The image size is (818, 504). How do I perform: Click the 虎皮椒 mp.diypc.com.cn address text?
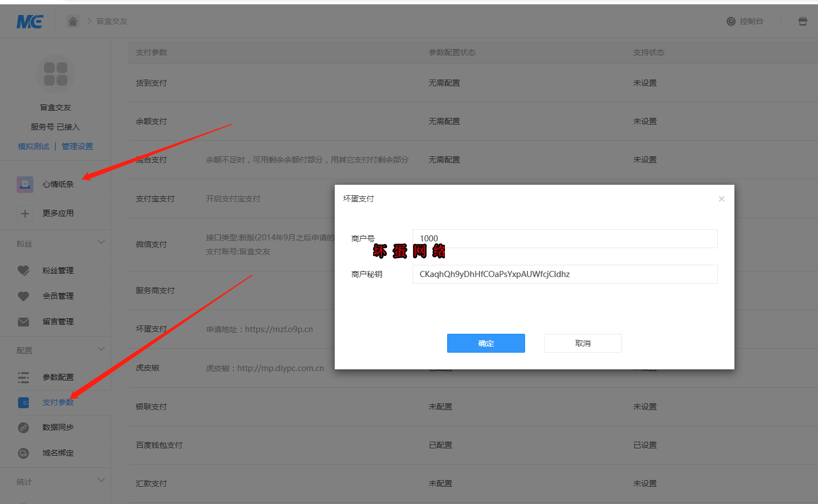tap(265, 368)
